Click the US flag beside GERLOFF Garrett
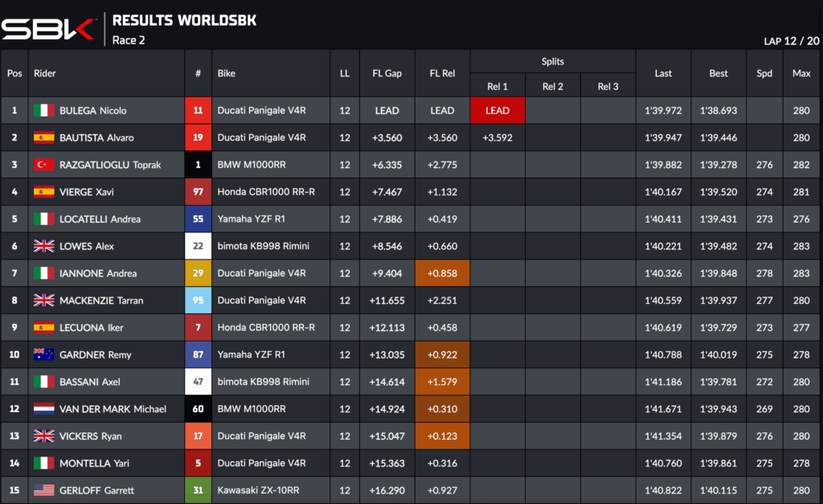The image size is (823, 504). point(43,490)
